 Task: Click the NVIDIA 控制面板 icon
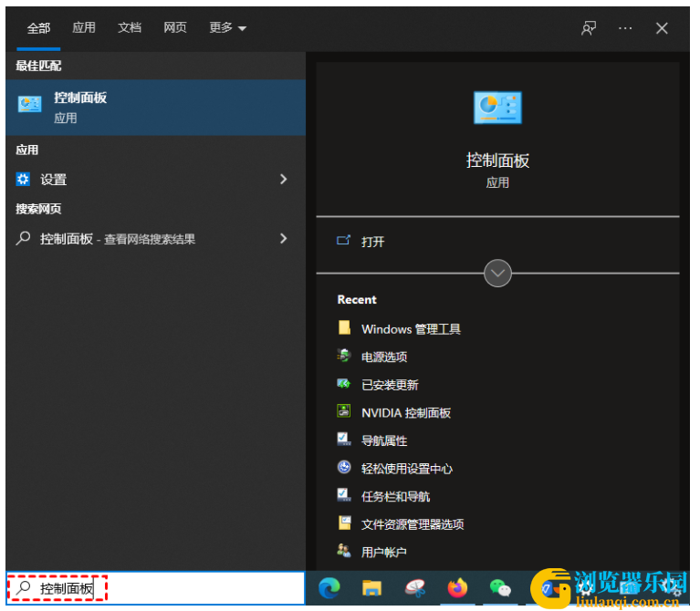[x=344, y=410]
